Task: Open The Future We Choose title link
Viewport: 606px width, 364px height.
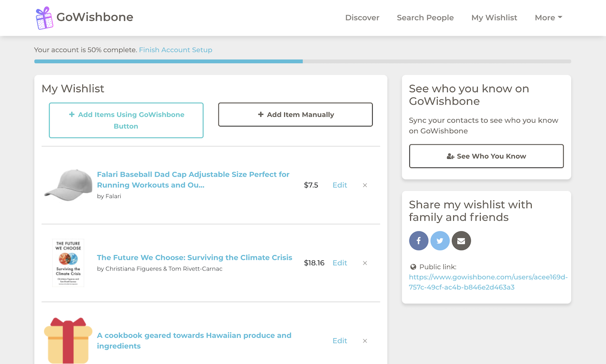Action: pyautogui.click(x=195, y=258)
